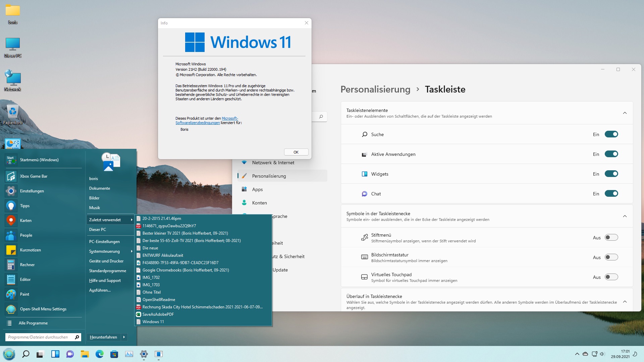Open Alle Programme list
Viewport: 644px width, 362px height.
pos(43,323)
